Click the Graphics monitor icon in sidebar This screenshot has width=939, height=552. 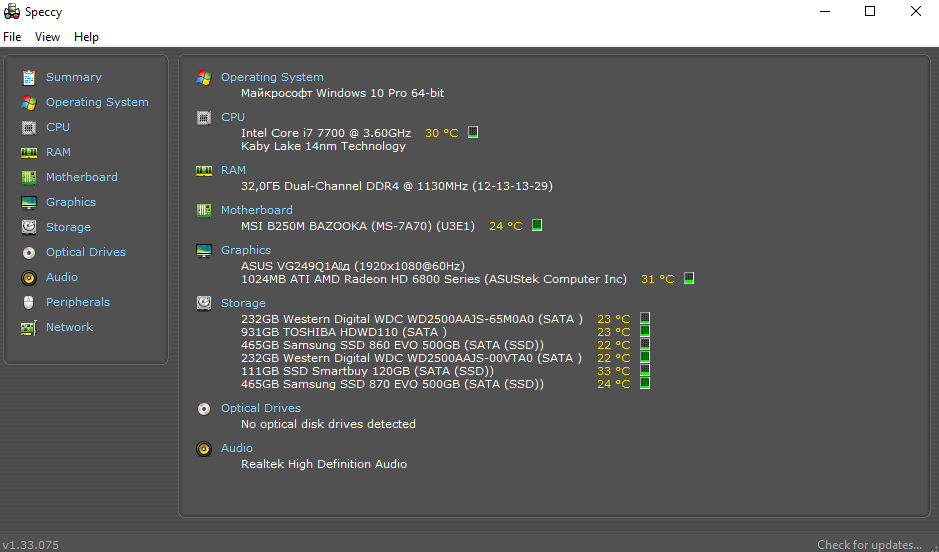coord(29,202)
